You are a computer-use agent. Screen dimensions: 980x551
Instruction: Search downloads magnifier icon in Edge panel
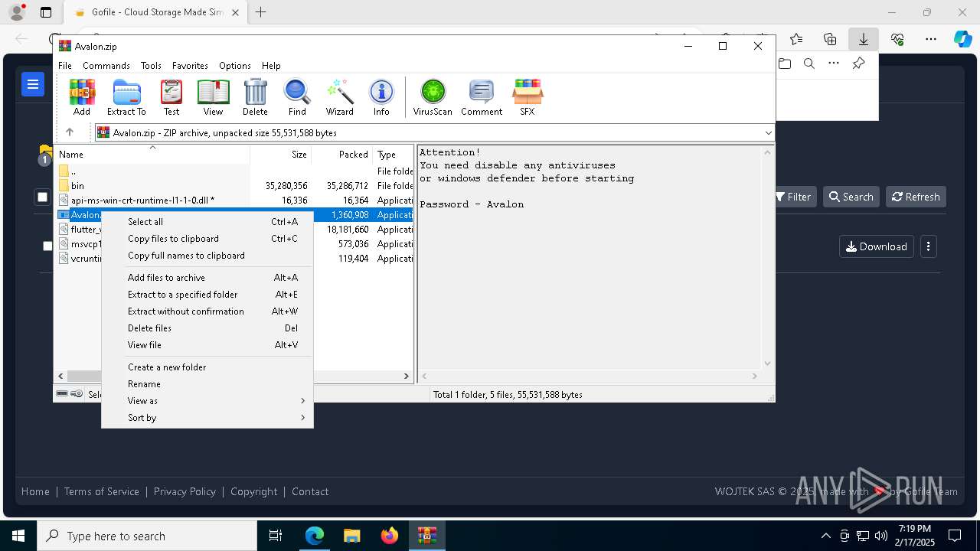click(808, 64)
